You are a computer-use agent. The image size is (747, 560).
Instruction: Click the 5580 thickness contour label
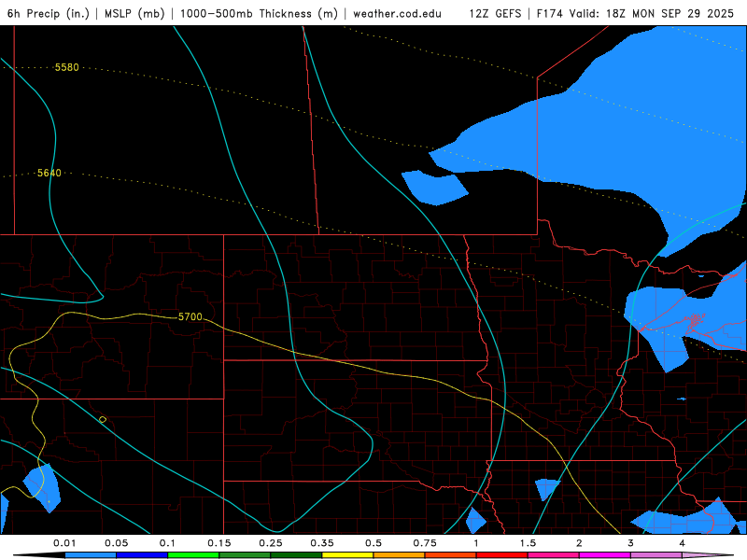[x=66, y=67]
